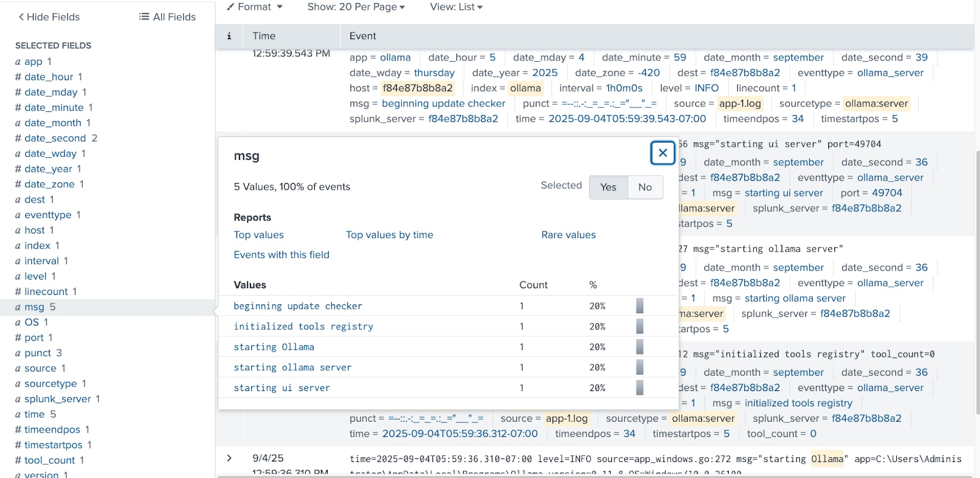Open All Fields list
Screen dimensions: 980x478
click(167, 17)
